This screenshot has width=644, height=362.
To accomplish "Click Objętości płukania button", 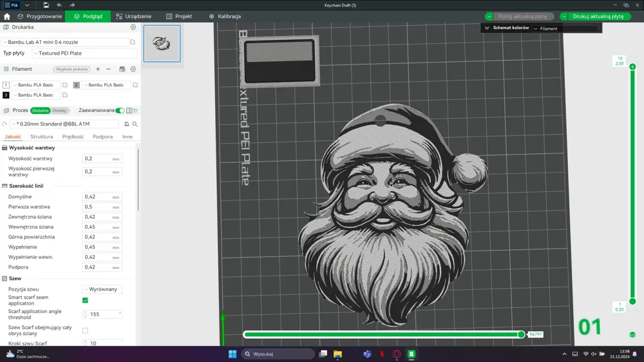I will click(71, 69).
